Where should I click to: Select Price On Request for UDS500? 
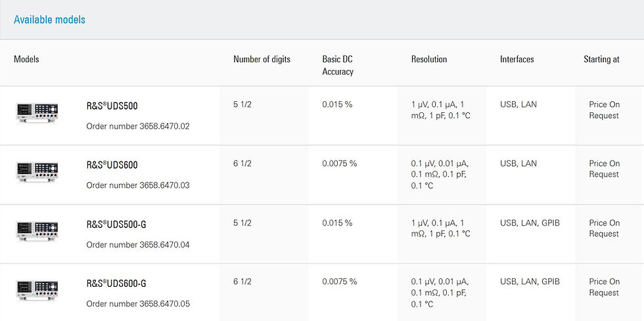point(604,110)
